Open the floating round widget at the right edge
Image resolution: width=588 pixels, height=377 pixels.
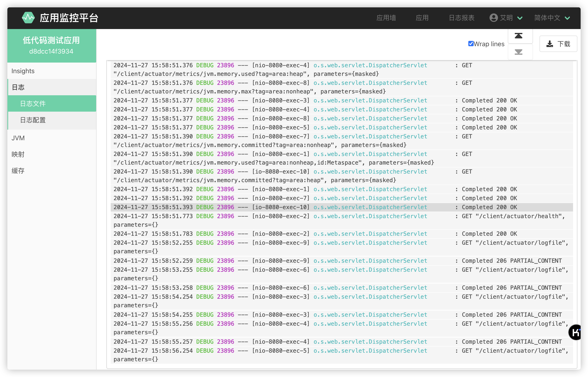pyautogui.click(x=576, y=332)
